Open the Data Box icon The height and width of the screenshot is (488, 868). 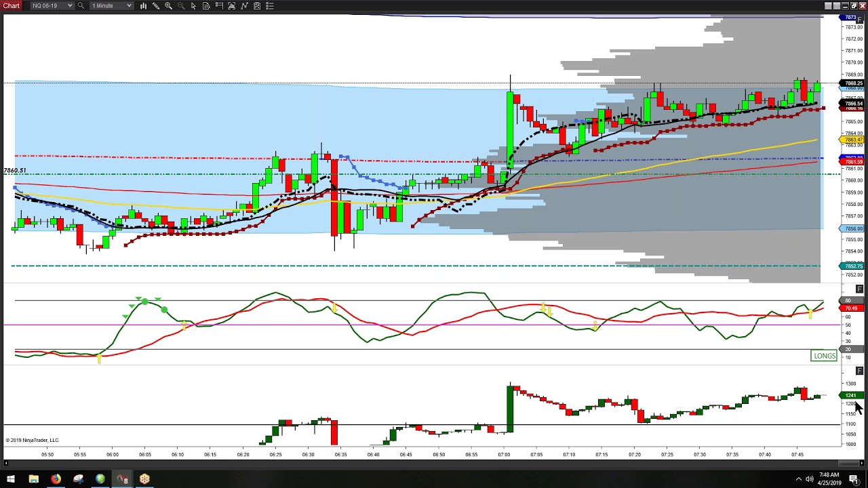(x=206, y=5)
